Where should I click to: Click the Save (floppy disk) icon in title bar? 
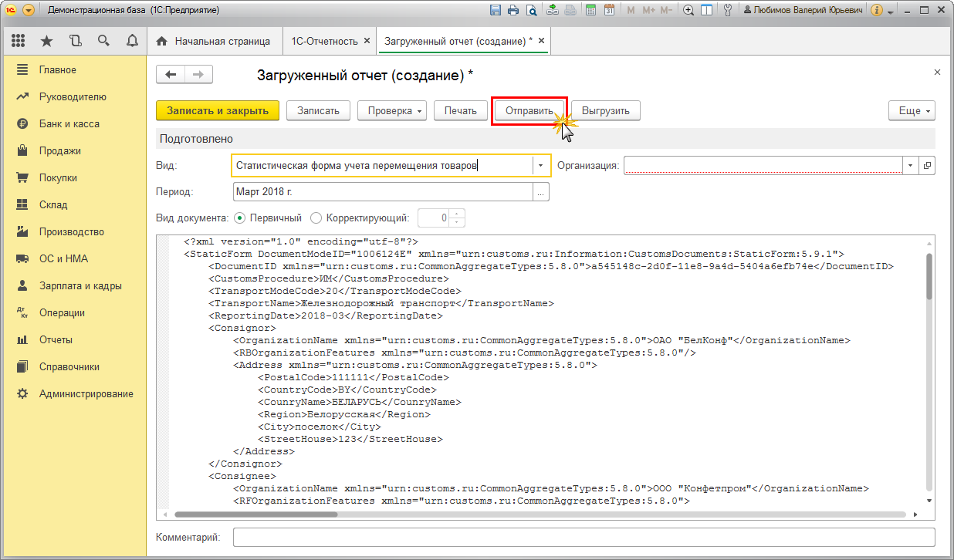496,11
